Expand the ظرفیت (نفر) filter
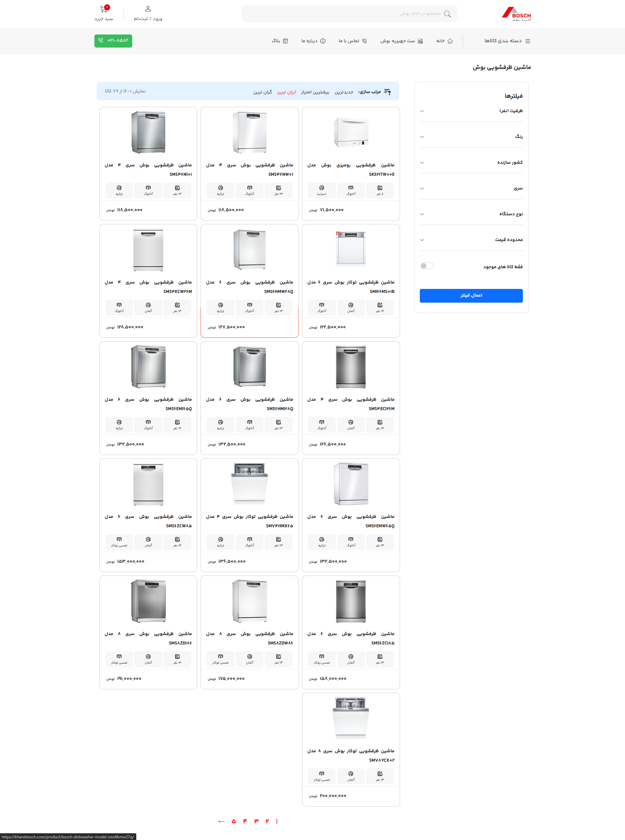Image resolution: width=625 pixels, height=840 pixels. 471,111
